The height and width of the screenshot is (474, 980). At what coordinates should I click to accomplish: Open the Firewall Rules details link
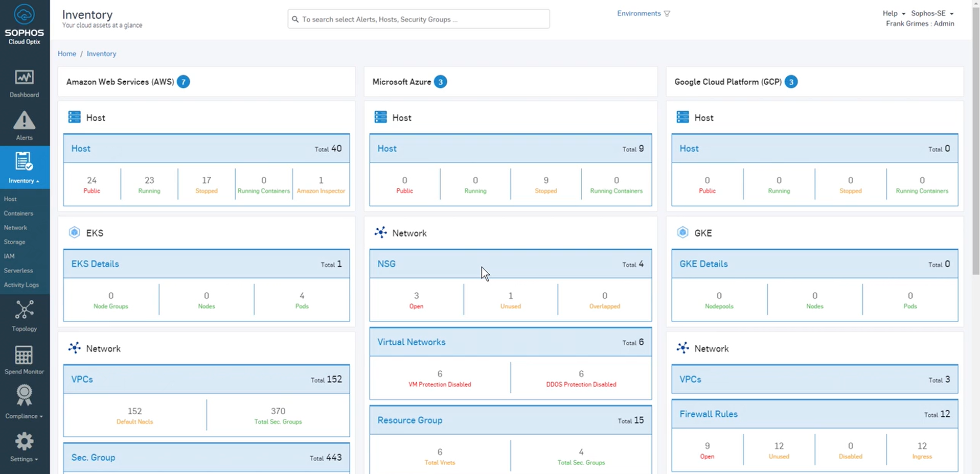(x=708, y=414)
